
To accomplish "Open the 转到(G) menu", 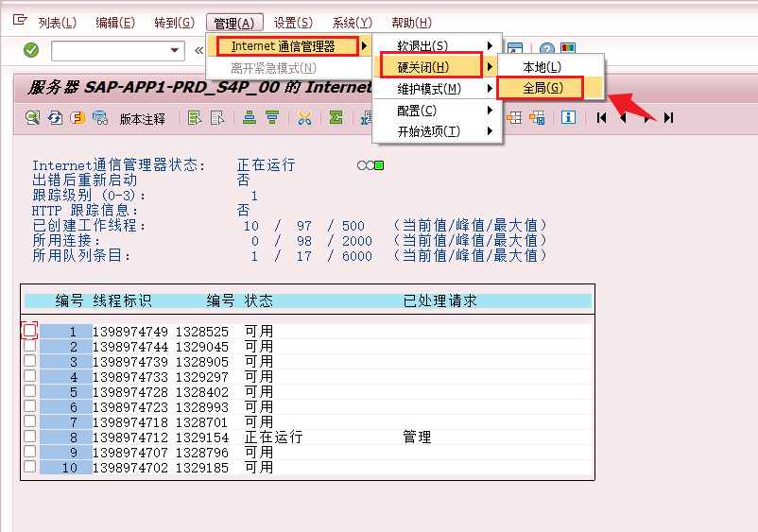I will [x=175, y=23].
